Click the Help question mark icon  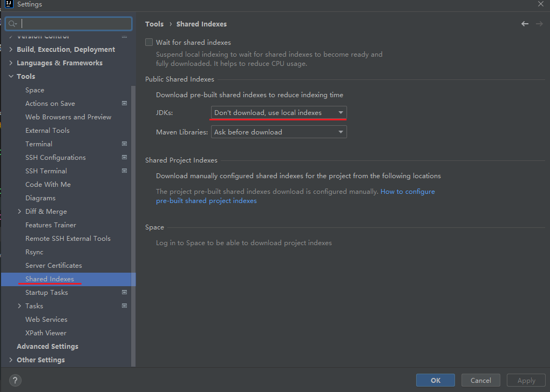pyautogui.click(x=15, y=380)
